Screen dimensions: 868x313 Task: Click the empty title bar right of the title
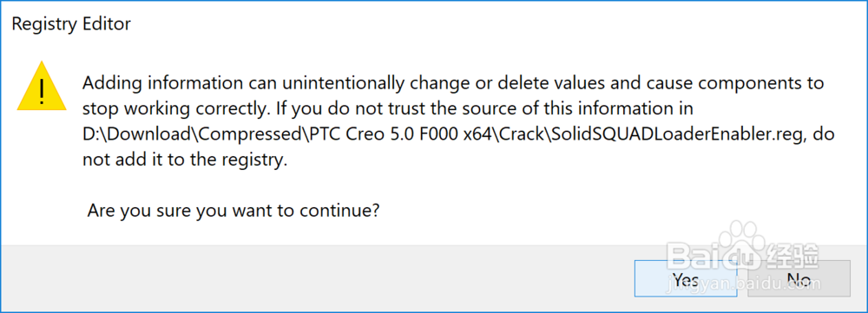pos(498,24)
